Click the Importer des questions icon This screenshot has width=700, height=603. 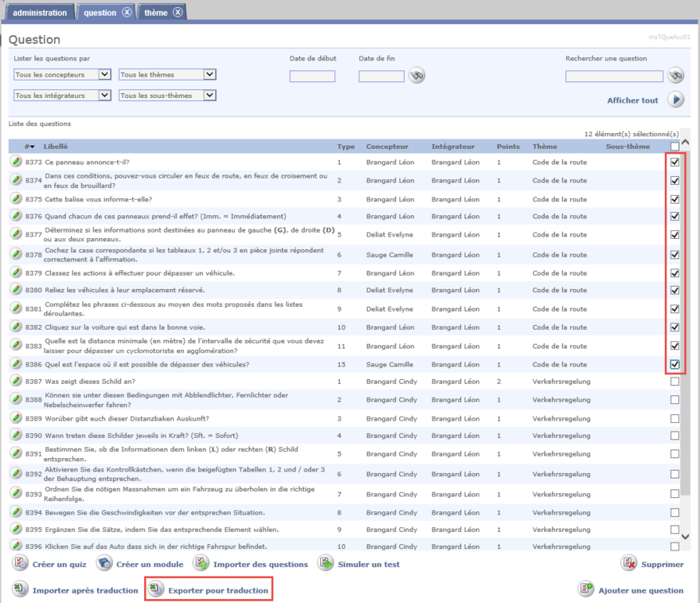click(x=201, y=564)
